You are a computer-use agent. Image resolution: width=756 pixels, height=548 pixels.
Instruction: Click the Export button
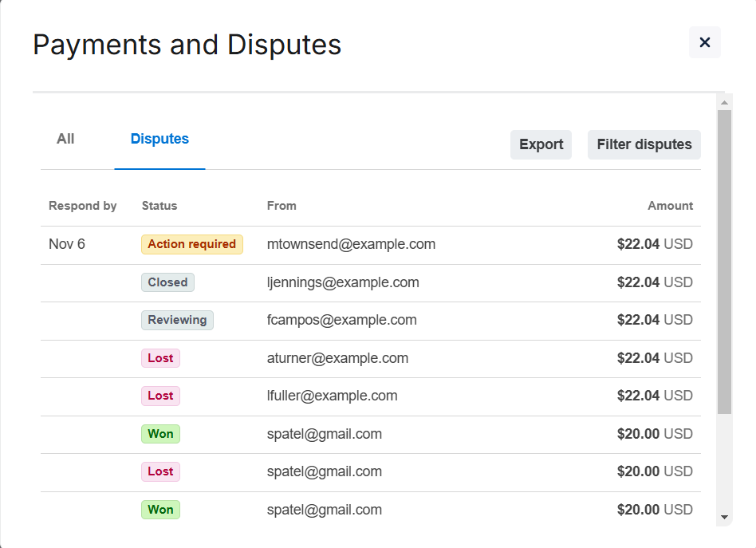point(541,144)
